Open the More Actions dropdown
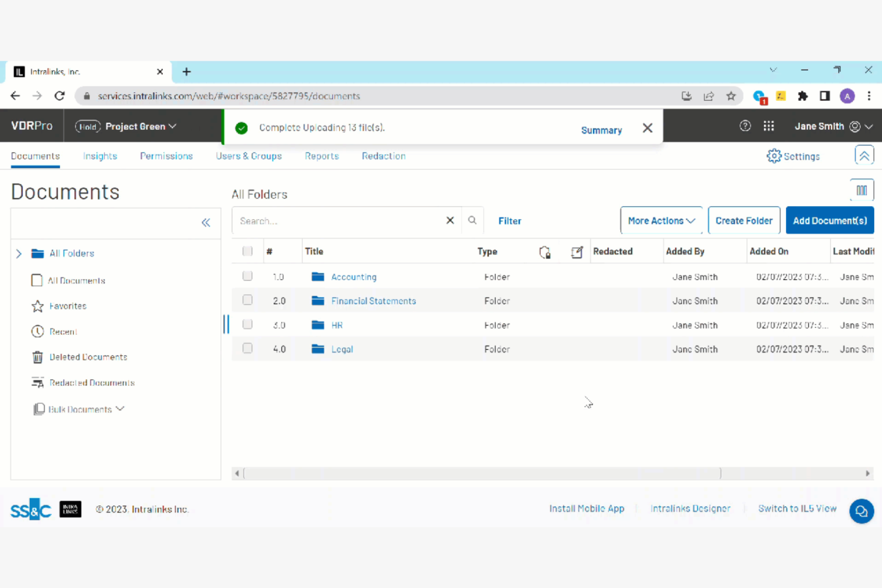Viewport: 882px width, 588px height. (661, 220)
